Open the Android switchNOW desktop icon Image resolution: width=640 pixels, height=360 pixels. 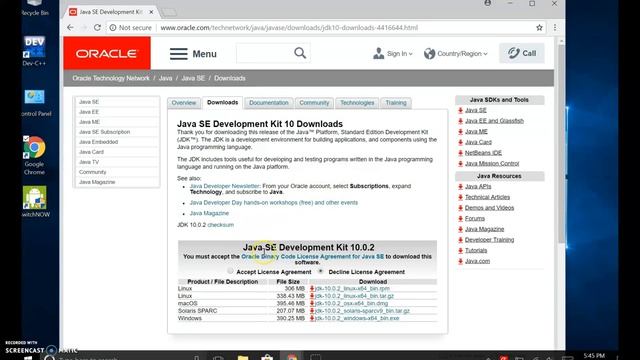coord(35,202)
